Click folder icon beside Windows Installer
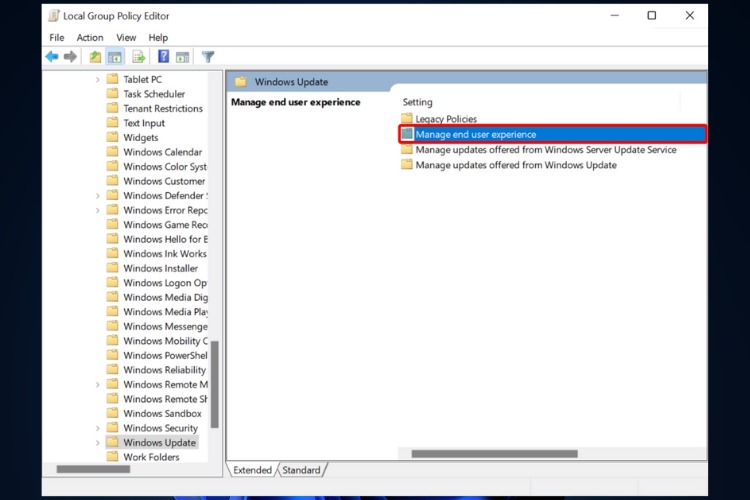This screenshot has height=500, width=750. (112, 267)
